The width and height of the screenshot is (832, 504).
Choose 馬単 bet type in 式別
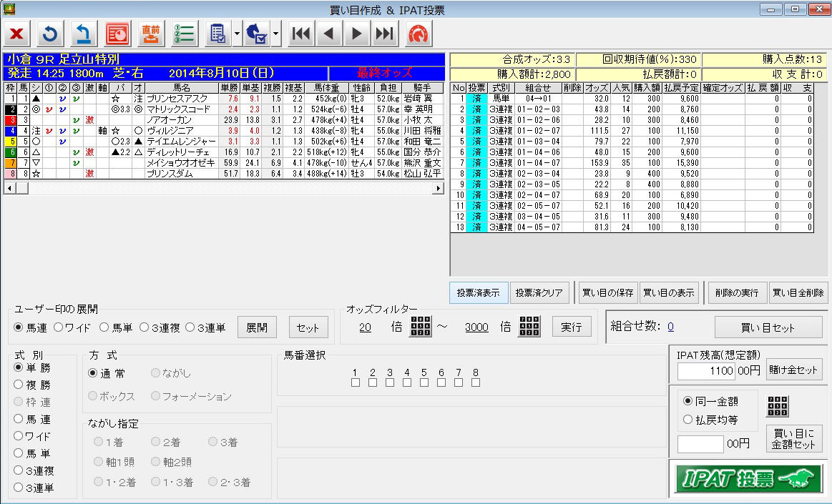[32, 454]
